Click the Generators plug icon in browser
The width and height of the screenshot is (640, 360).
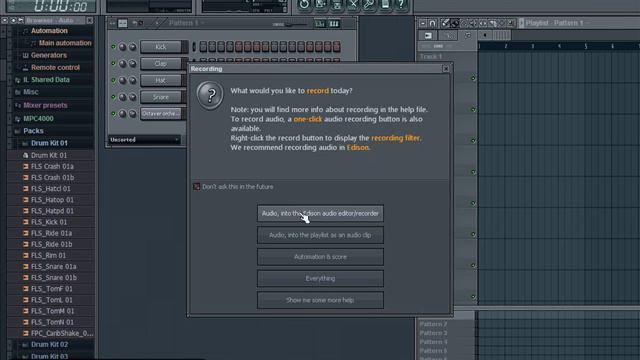click(x=25, y=56)
